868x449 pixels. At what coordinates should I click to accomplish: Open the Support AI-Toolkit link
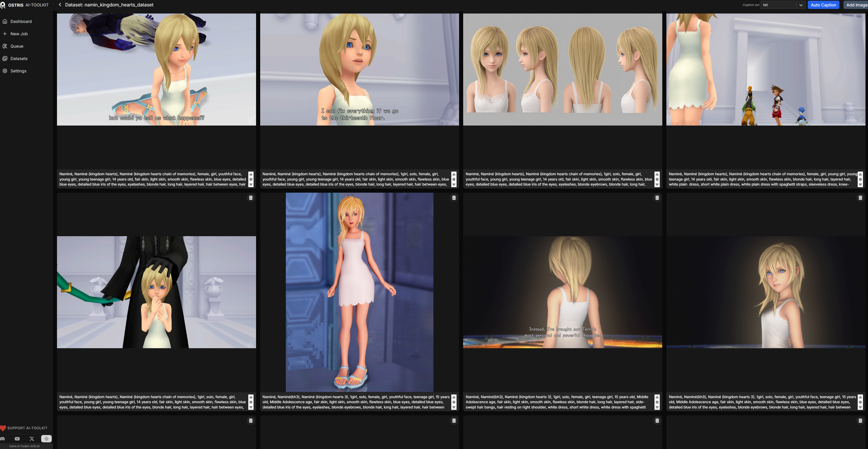[x=24, y=428]
